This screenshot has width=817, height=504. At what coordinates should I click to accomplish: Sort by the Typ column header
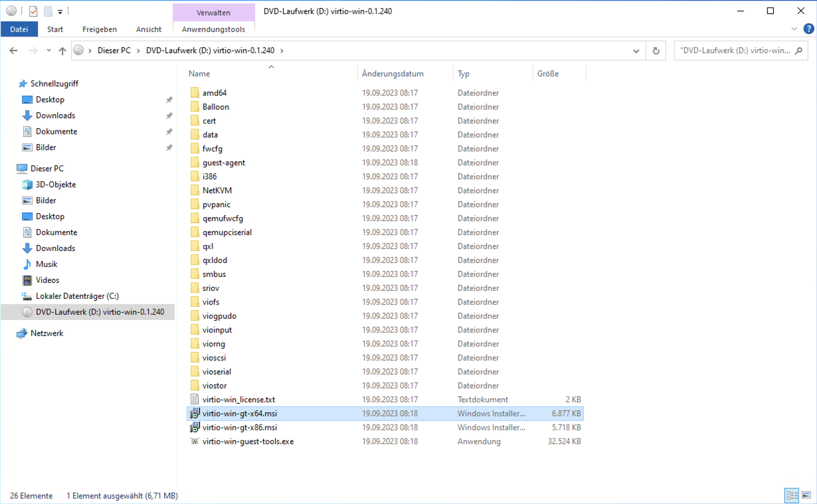(464, 74)
